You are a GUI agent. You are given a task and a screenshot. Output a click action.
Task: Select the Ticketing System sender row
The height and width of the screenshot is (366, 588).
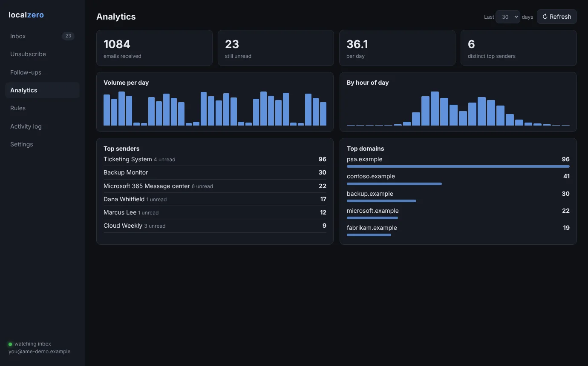(215, 159)
